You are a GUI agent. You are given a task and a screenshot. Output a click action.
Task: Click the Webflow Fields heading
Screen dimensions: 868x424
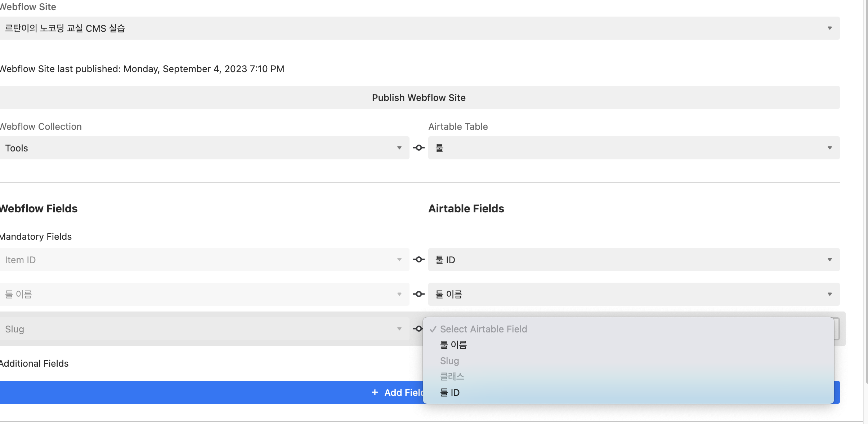pyautogui.click(x=39, y=208)
